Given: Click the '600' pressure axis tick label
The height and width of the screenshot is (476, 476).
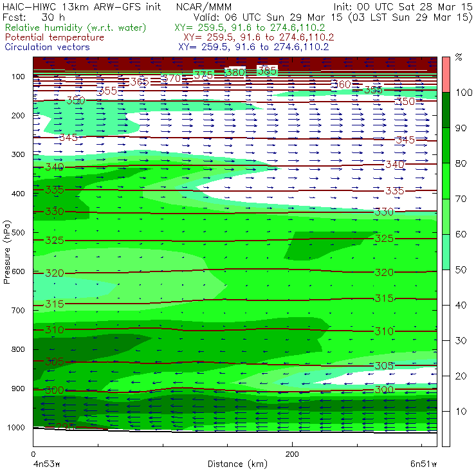Looking at the screenshot, I should 18,271.
